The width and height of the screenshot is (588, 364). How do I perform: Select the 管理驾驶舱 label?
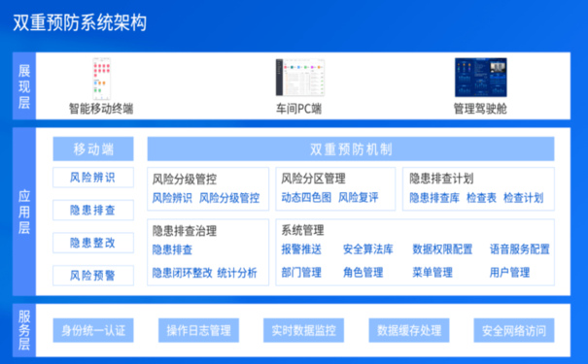tap(480, 109)
